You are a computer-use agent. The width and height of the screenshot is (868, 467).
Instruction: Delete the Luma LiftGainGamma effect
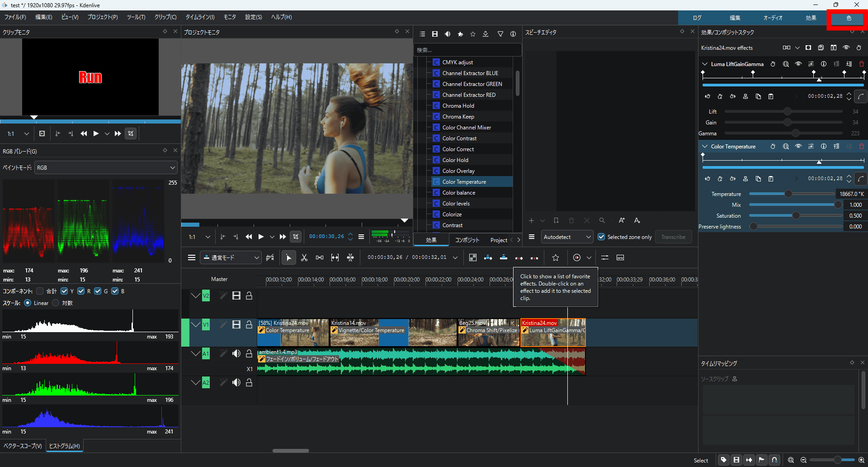[861, 64]
